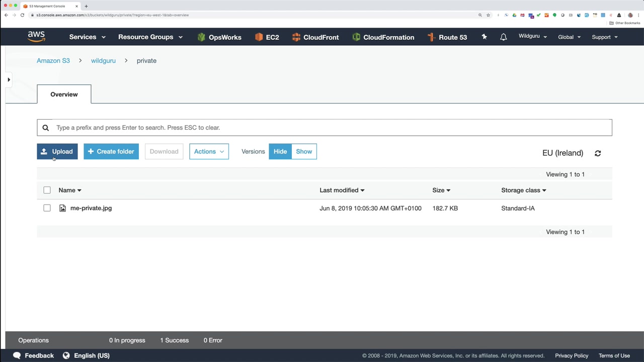Expand the Resource Groups menu

pos(150,37)
